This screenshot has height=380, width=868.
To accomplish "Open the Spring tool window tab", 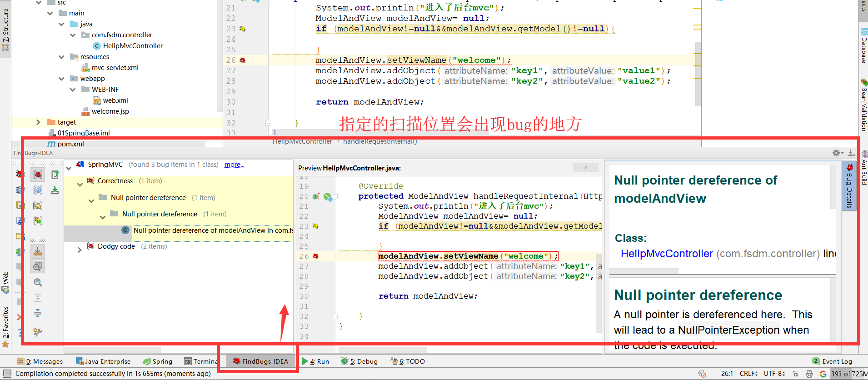I will pyautogui.click(x=158, y=361).
